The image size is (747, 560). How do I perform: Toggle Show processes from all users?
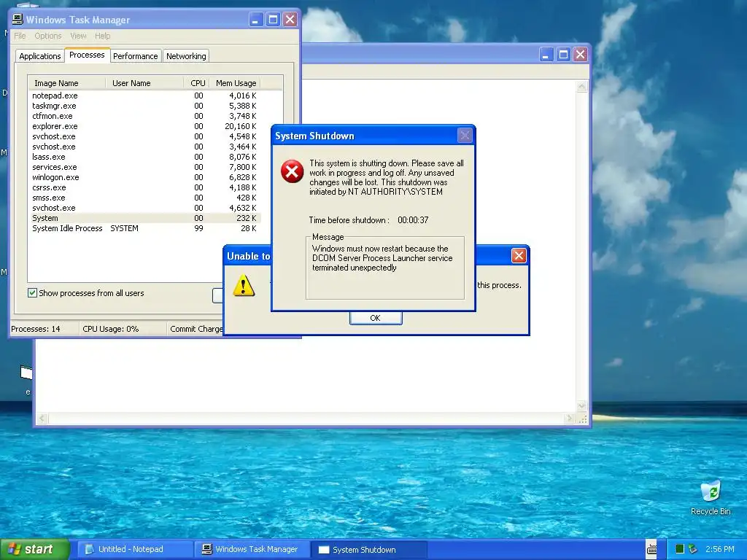(x=32, y=293)
